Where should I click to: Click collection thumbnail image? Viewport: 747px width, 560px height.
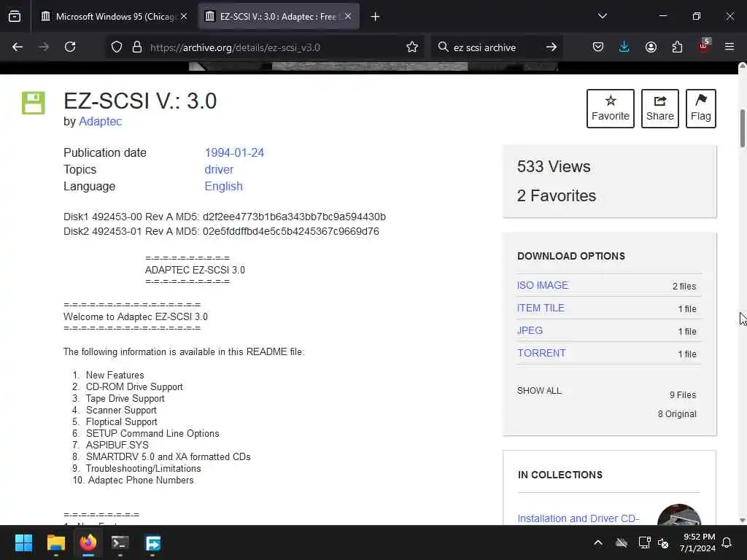pos(679,516)
